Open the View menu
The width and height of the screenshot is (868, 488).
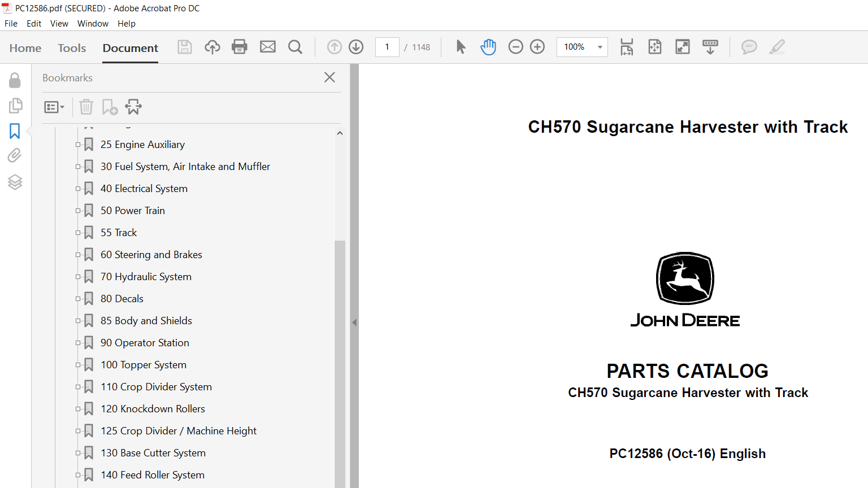(59, 24)
